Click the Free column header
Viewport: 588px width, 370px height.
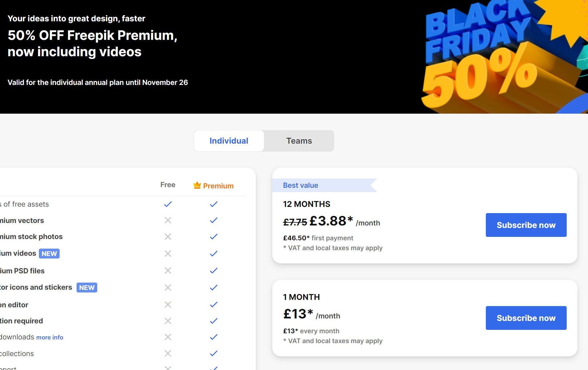click(x=168, y=185)
